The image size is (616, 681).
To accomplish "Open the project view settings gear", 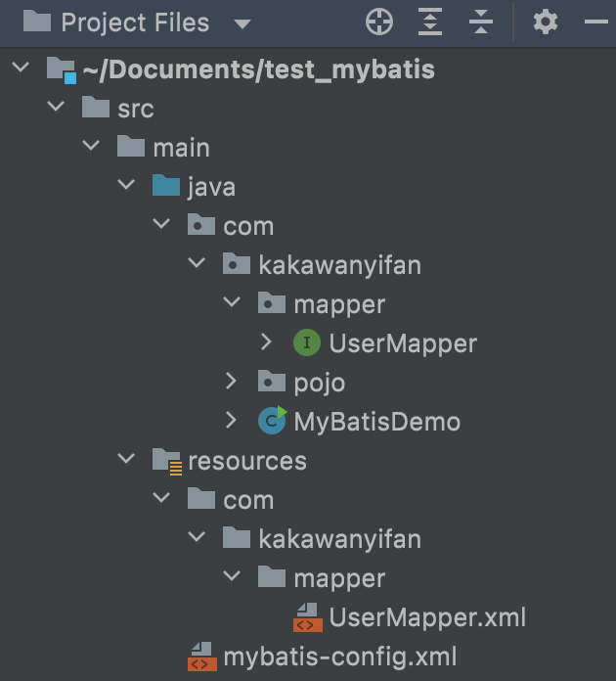I will tap(545, 23).
